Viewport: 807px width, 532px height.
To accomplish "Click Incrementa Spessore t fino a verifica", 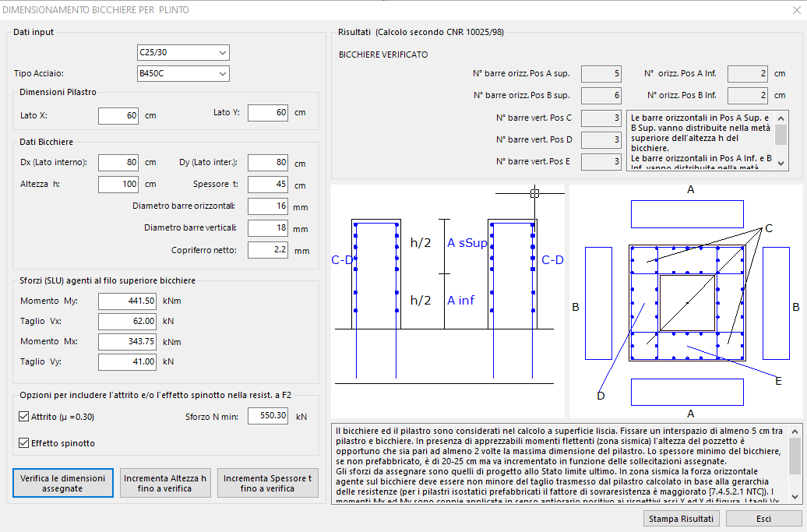I will coord(268,483).
